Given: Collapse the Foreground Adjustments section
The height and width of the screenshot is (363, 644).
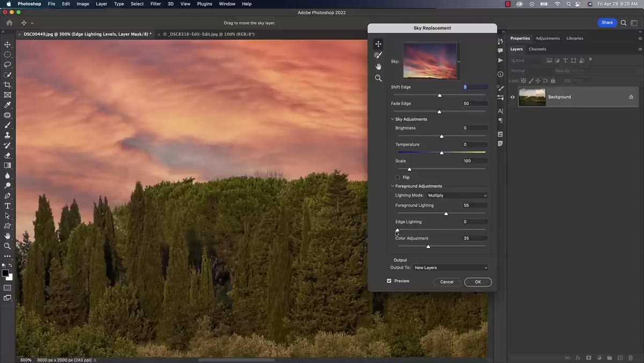Looking at the screenshot, I should pyautogui.click(x=392, y=186).
